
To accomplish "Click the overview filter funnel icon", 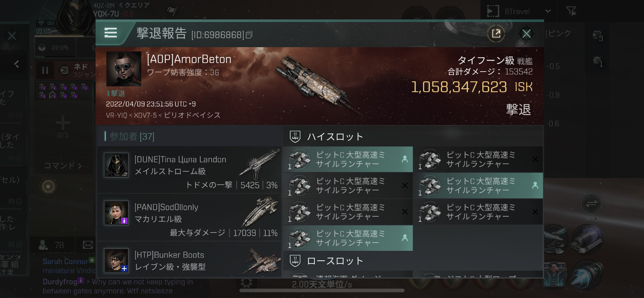I will tap(571, 11).
